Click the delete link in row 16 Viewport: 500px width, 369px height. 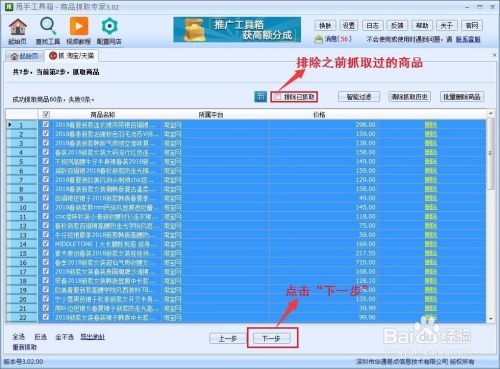point(431,262)
